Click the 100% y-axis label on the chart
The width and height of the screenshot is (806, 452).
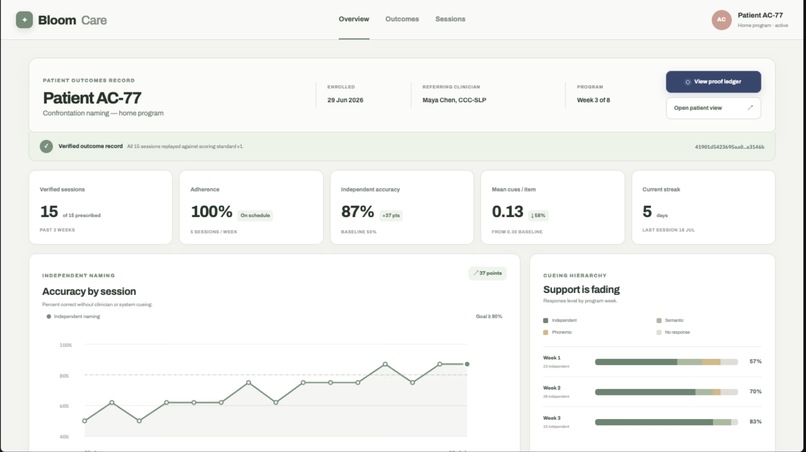65,345
